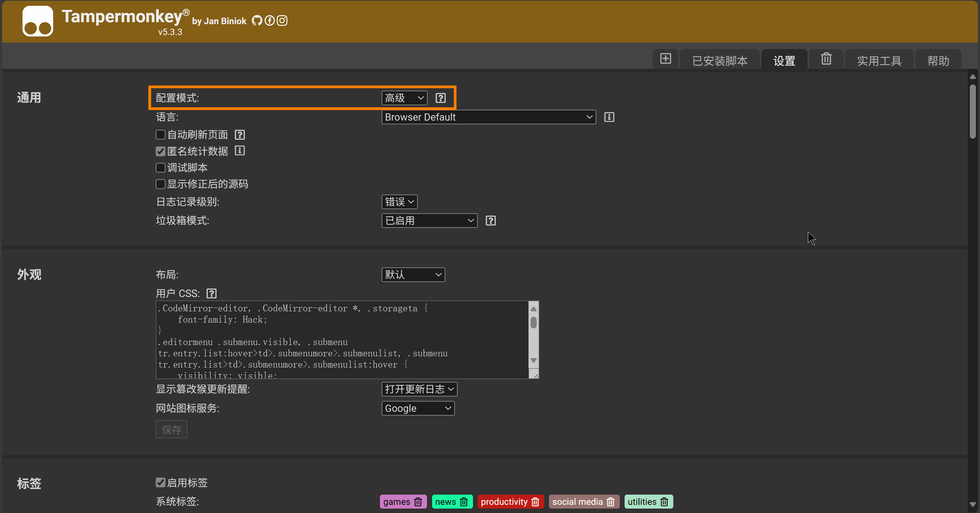Screen dimensions: 980x513
Task: Click the 系统标签 label text
Action: 177,502
